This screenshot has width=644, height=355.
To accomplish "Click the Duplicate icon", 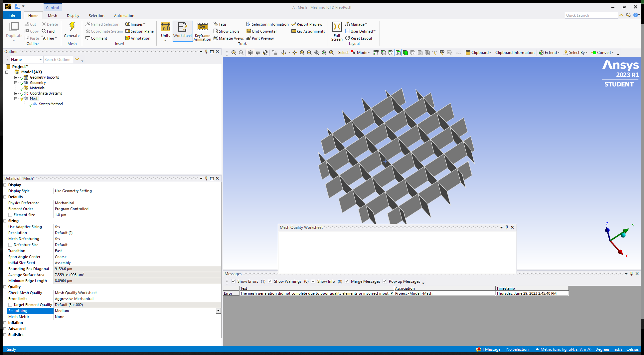I will 14,27.
